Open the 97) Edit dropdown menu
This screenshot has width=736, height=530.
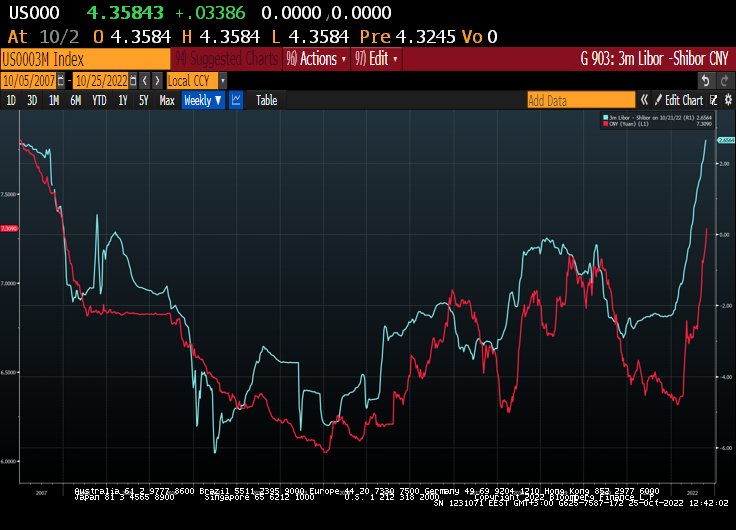[x=376, y=59]
